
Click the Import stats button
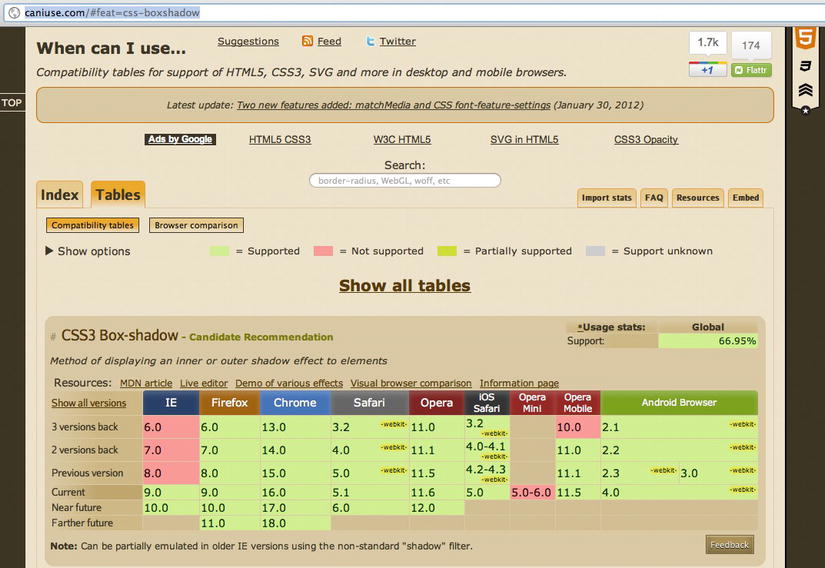tap(607, 198)
